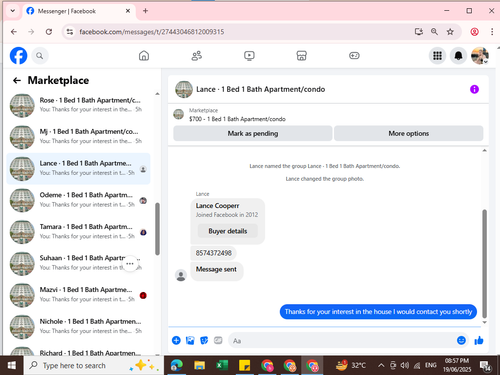The image size is (500, 375).
Task: Go to Facebook Home feed icon
Action: point(144,56)
